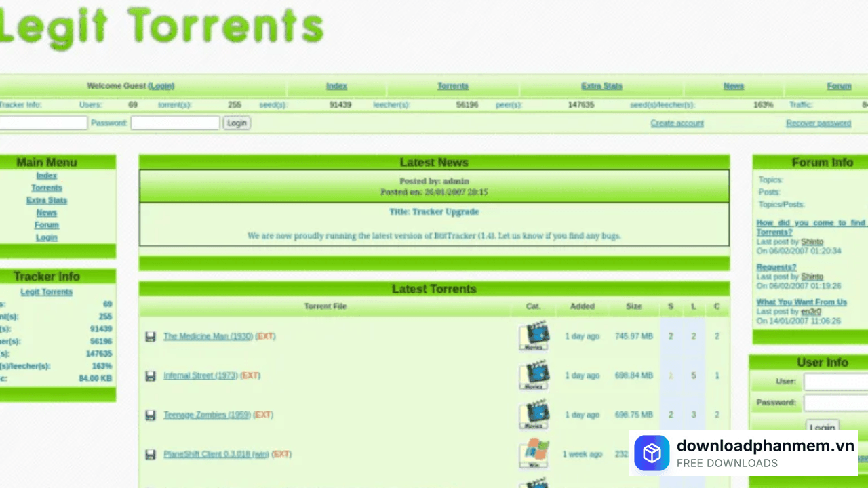Open the Legit Torrents logo
Screen dimensions: 868x488
[163, 27]
